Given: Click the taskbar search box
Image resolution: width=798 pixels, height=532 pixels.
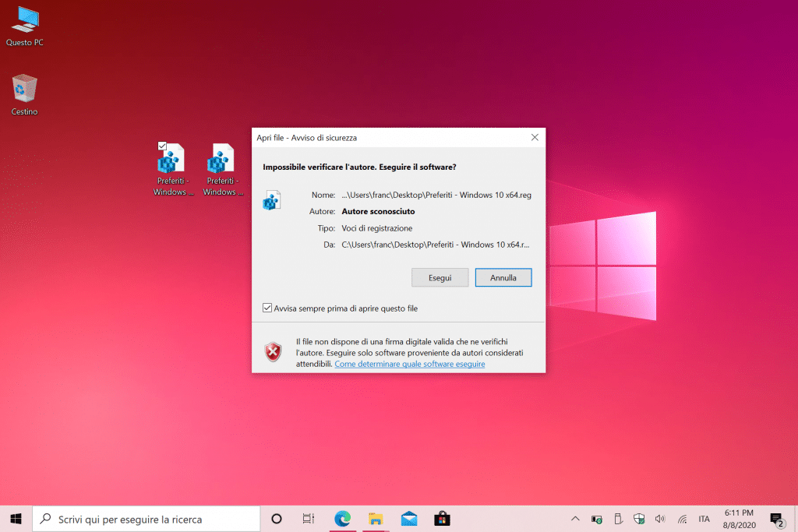Looking at the screenshot, I should 147,519.
